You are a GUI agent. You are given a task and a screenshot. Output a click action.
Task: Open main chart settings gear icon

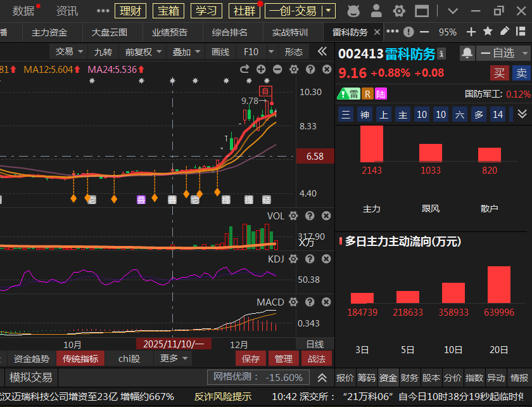pos(294,70)
